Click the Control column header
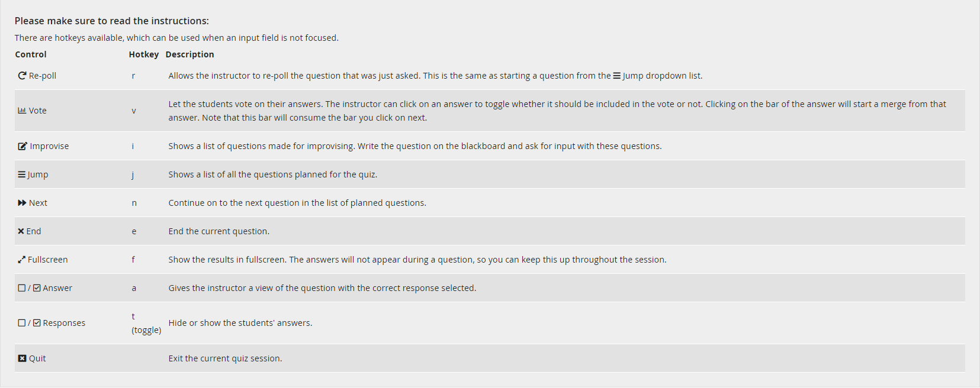 31,54
